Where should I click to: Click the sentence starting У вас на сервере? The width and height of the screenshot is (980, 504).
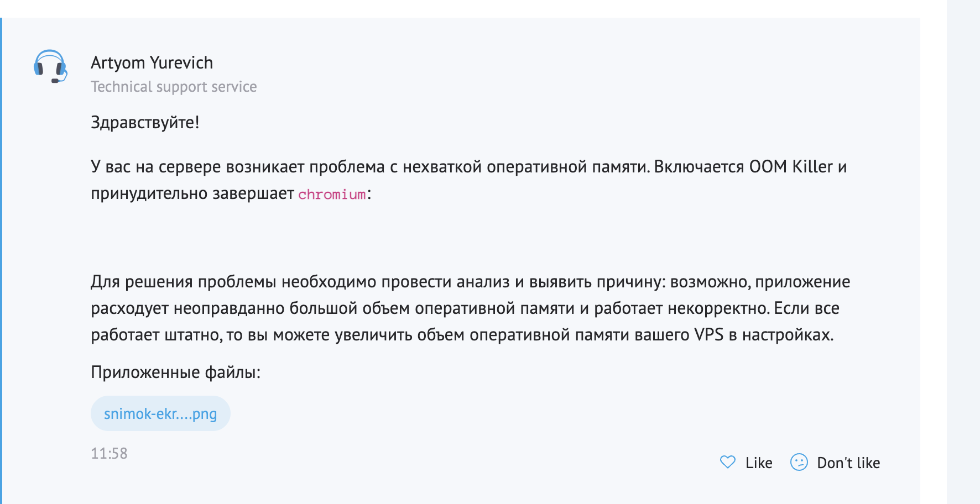371,167
